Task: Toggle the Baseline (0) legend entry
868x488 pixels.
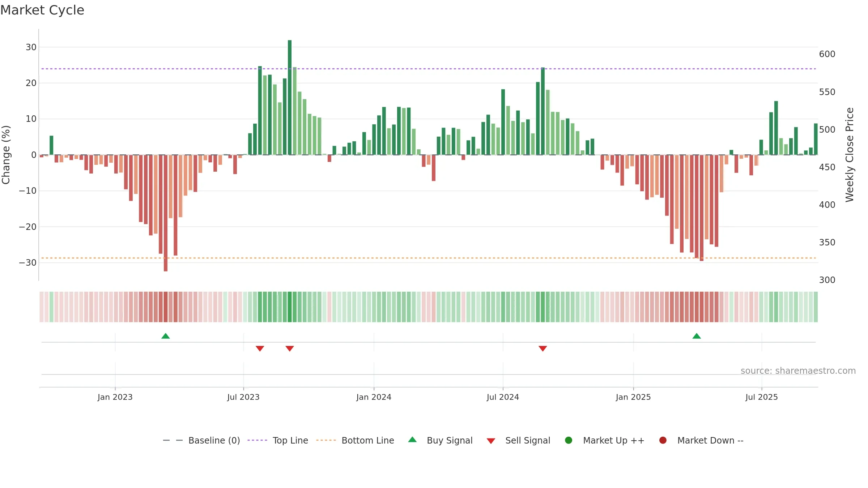Action: [201, 440]
